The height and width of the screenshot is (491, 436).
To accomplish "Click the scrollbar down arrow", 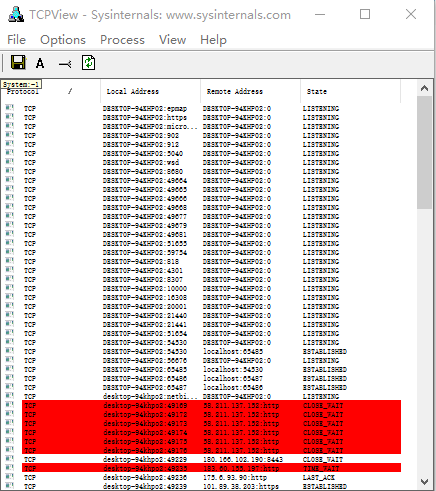I will (x=424, y=482).
